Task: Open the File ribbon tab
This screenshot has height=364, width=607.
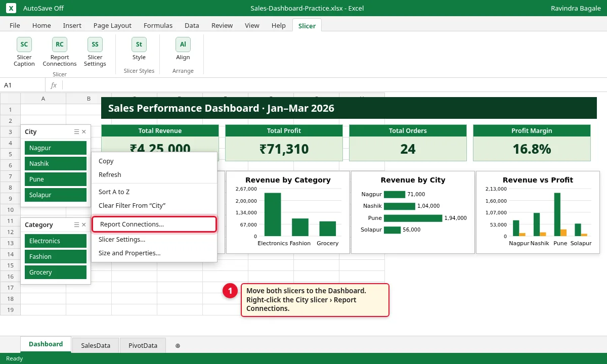Action: pyautogui.click(x=15, y=25)
